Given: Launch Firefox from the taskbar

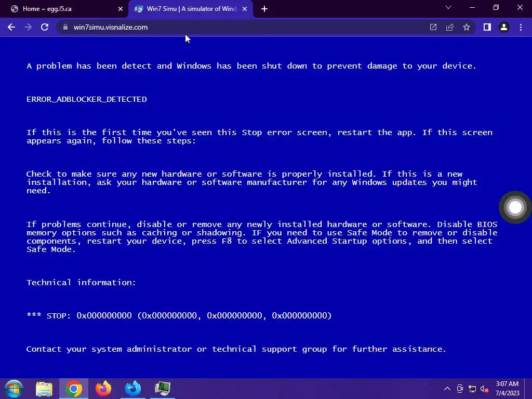Looking at the screenshot, I should pos(103,389).
